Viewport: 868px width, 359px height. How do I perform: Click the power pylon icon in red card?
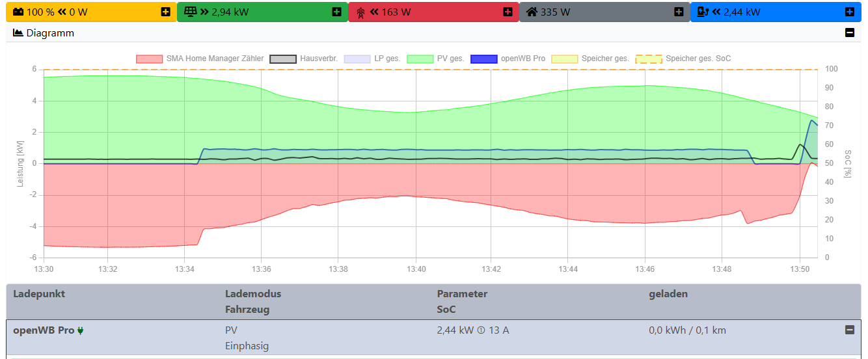tap(360, 12)
